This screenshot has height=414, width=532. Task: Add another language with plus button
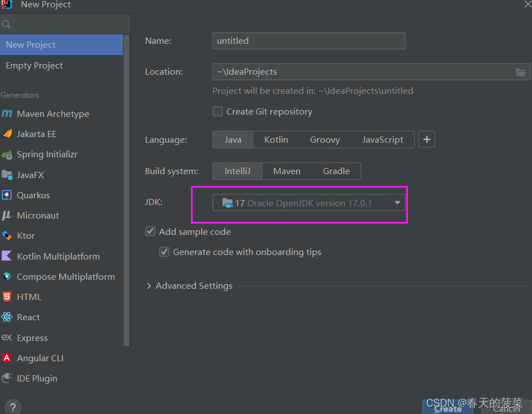pos(426,139)
